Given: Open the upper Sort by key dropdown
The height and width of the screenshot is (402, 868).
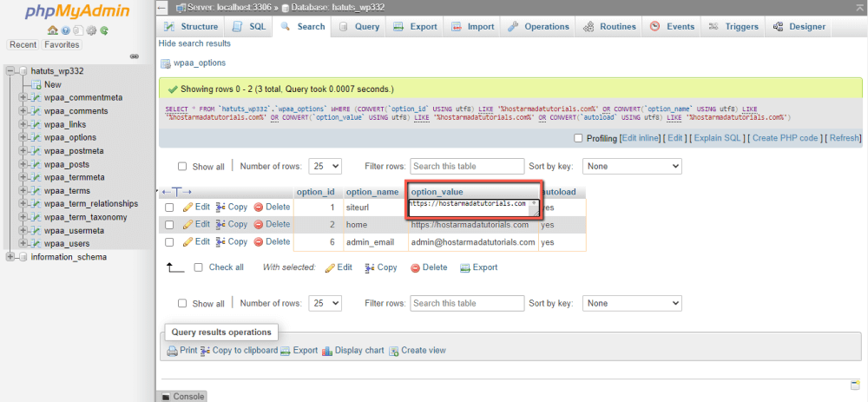Looking at the screenshot, I should click(x=632, y=166).
